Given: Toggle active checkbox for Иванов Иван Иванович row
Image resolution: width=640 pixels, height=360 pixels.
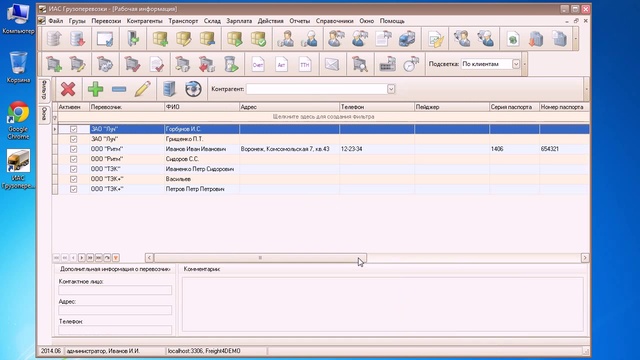Looking at the screenshot, I should [73, 149].
